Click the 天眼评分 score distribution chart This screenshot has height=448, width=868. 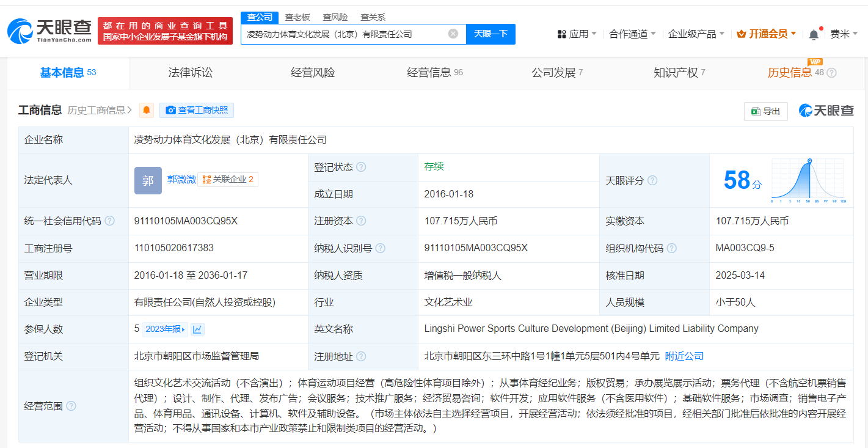pyautogui.click(x=808, y=180)
